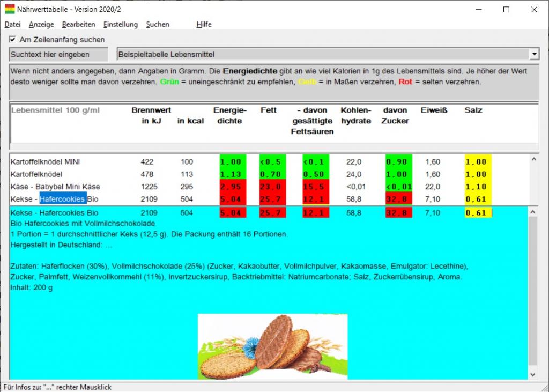
Task: Open the Hilfe menu
Action: [x=204, y=25]
